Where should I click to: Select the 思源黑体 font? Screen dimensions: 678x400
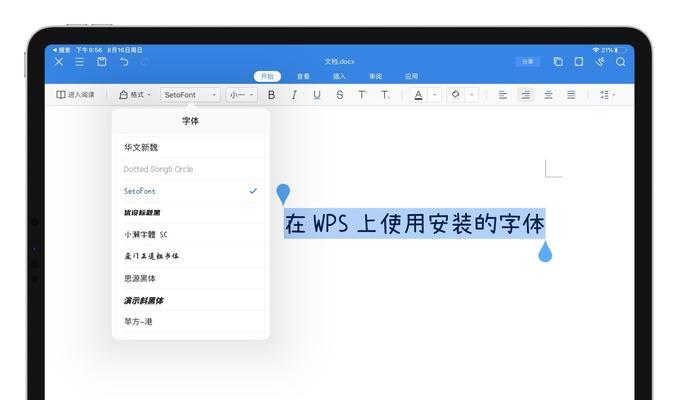pyautogui.click(x=191, y=278)
